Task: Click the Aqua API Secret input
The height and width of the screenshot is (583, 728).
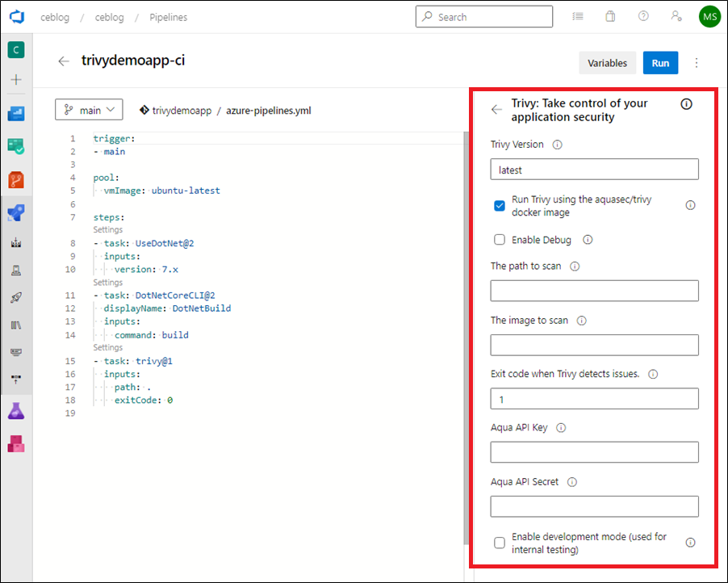Action: click(x=594, y=507)
